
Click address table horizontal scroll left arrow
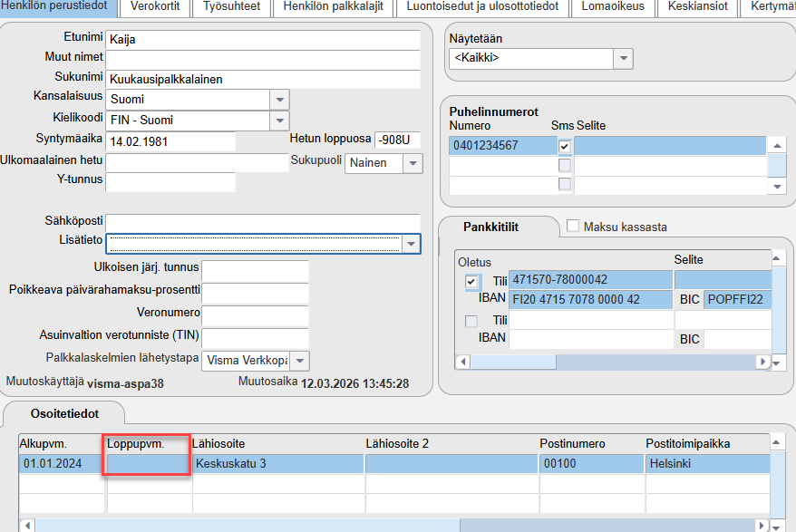click(x=27, y=526)
